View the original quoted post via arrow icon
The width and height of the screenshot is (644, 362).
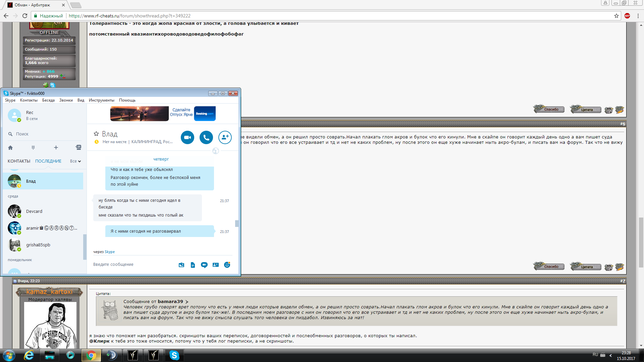[187, 302]
